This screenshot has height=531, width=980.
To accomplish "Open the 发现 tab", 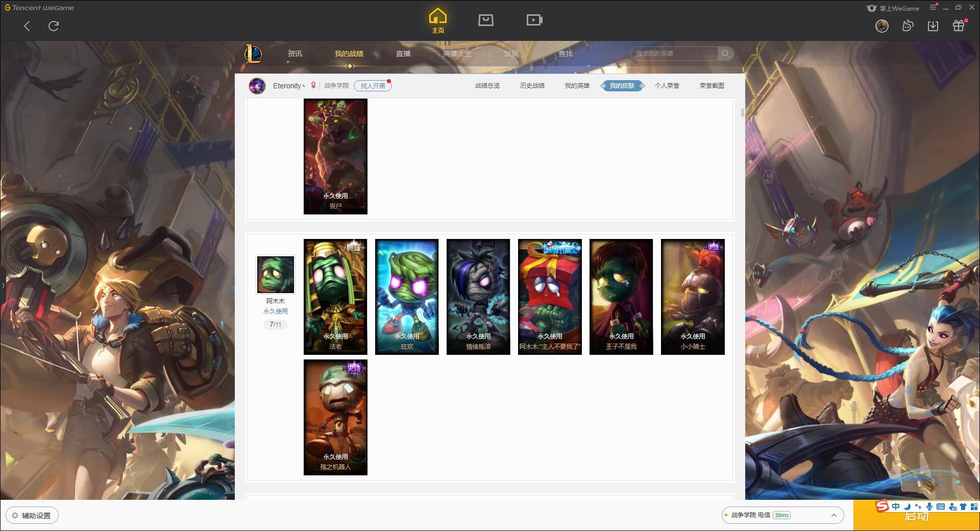I will click(x=511, y=54).
